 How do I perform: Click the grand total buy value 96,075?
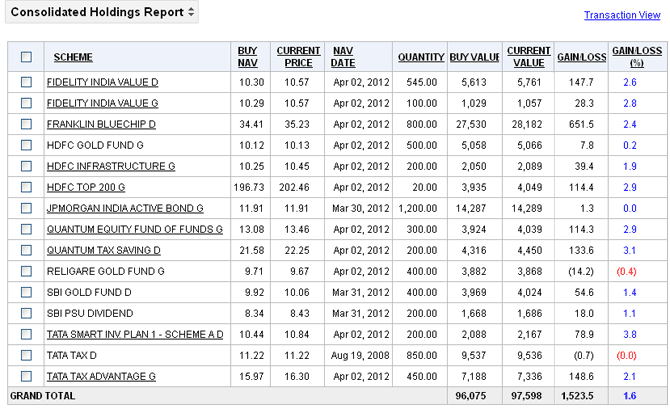[x=470, y=396]
